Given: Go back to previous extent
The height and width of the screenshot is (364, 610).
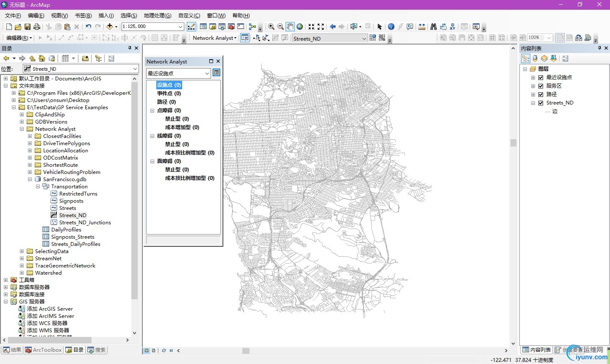Looking at the screenshot, I should pyautogui.click(x=333, y=27).
